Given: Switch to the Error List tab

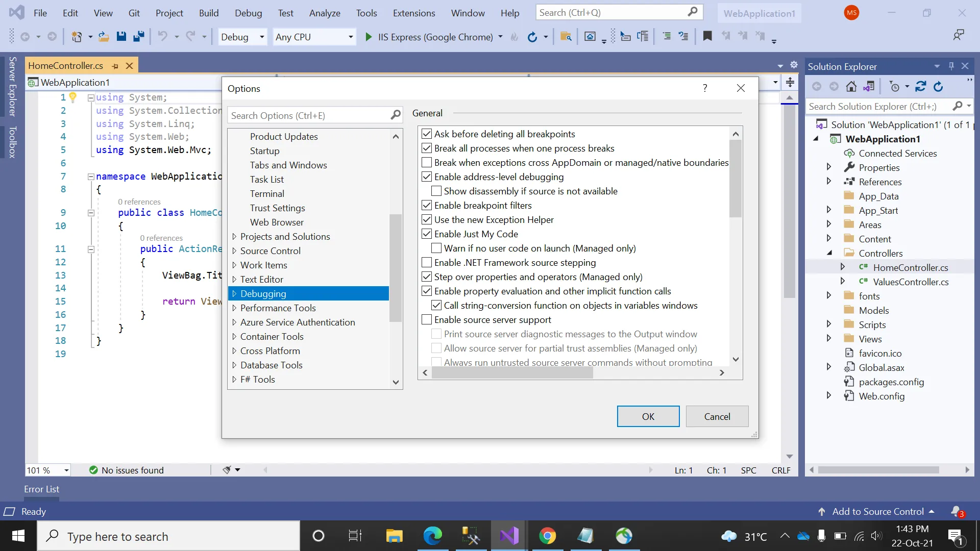Looking at the screenshot, I should coord(41,489).
